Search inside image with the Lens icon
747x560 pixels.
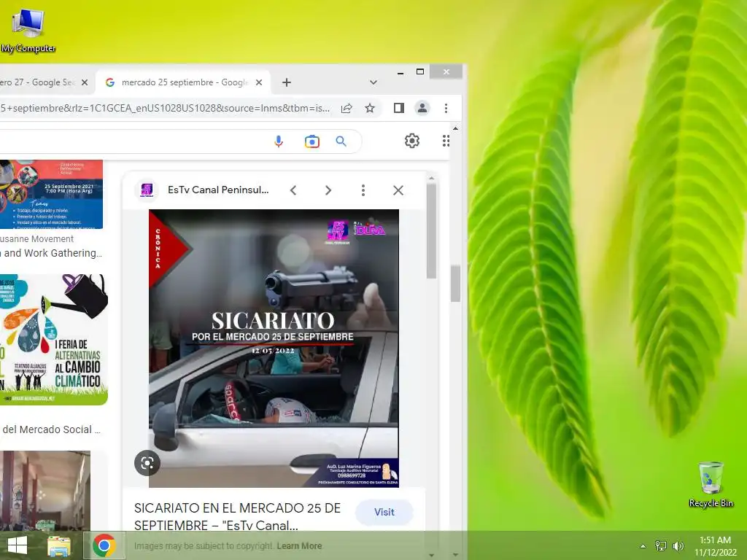[x=147, y=463]
